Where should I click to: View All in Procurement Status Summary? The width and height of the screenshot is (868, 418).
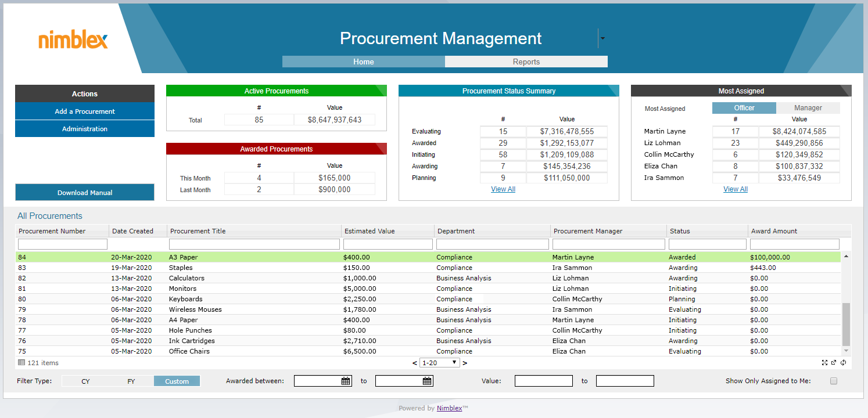(x=503, y=189)
